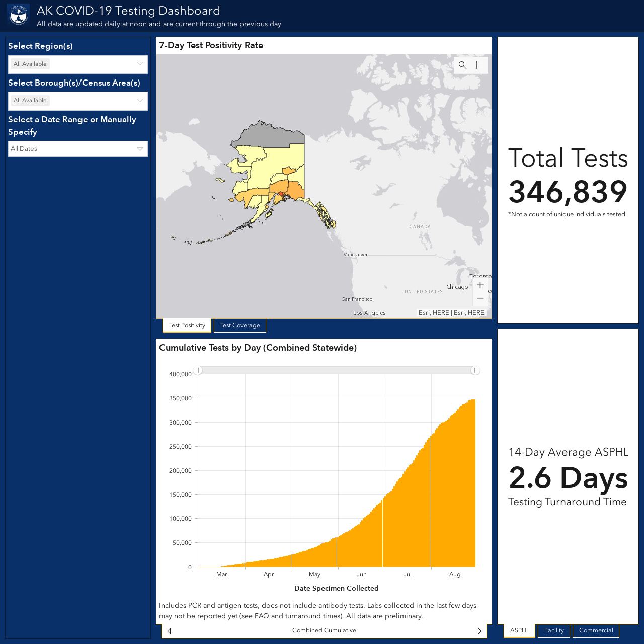Select the ASPHL turnaround tab

click(520, 630)
